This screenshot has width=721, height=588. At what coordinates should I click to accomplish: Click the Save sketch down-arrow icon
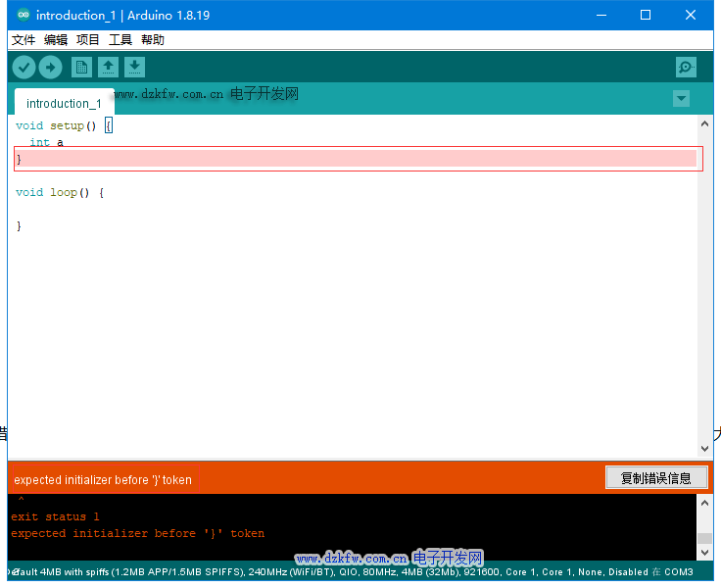pos(134,68)
